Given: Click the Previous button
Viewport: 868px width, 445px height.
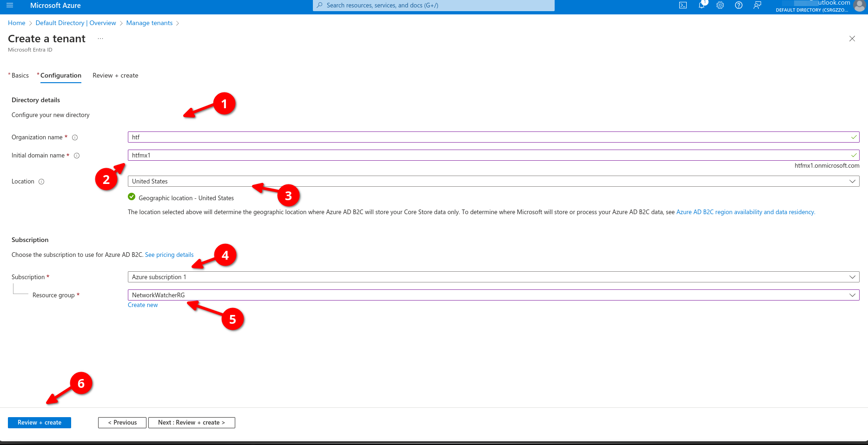Looking at the screenshot, I should [122, 423].
